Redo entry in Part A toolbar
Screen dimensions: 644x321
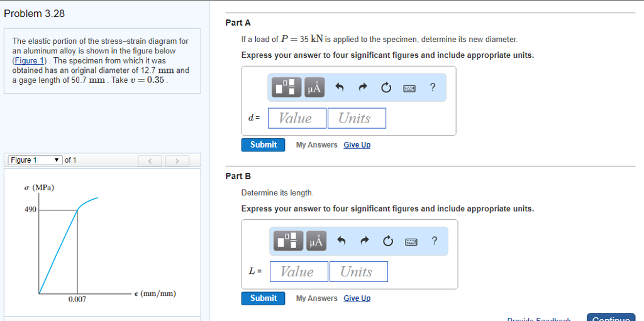pyautogui.click(x=362, y=87)
